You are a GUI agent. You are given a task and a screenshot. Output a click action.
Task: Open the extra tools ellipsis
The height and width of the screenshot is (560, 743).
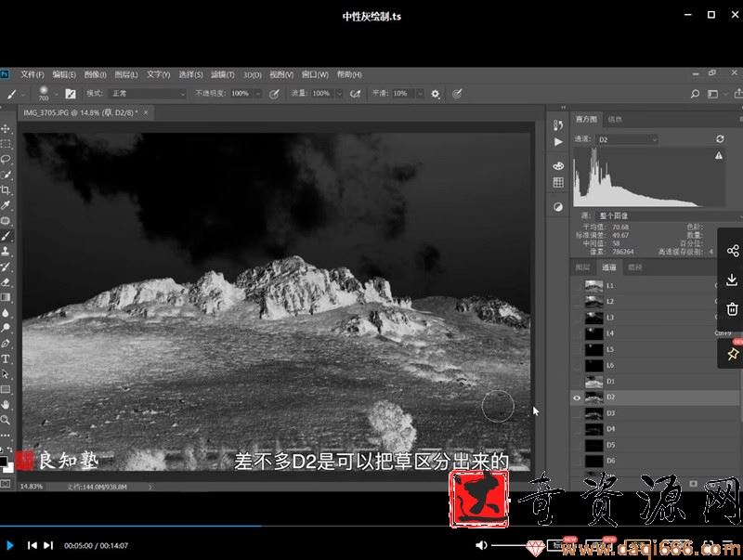pos(6,435)
